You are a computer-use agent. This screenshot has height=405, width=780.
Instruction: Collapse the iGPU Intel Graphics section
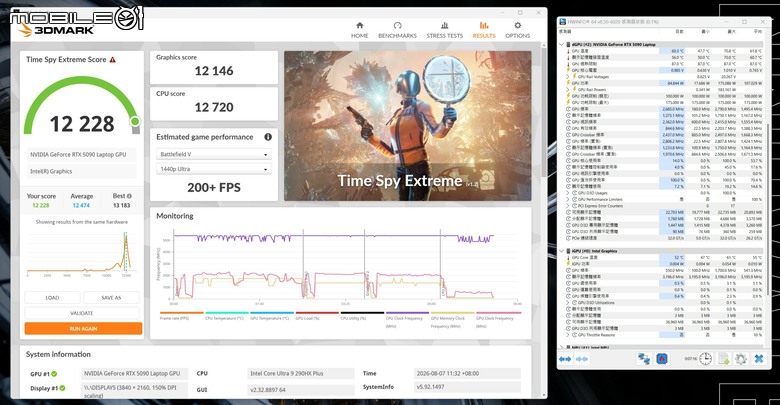click(x=562, y=251)
